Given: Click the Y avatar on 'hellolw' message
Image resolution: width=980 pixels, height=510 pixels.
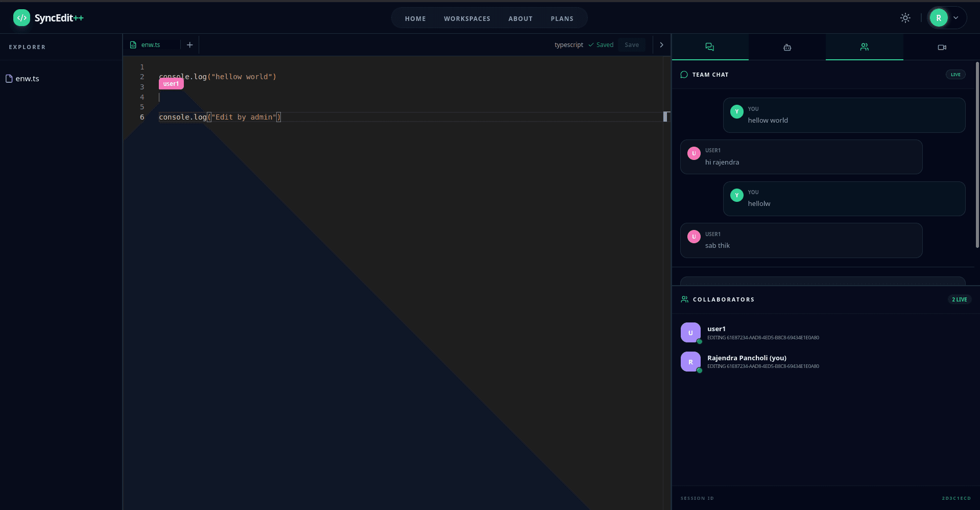Looking at the screenshot, I should click(x=736, y=195).
